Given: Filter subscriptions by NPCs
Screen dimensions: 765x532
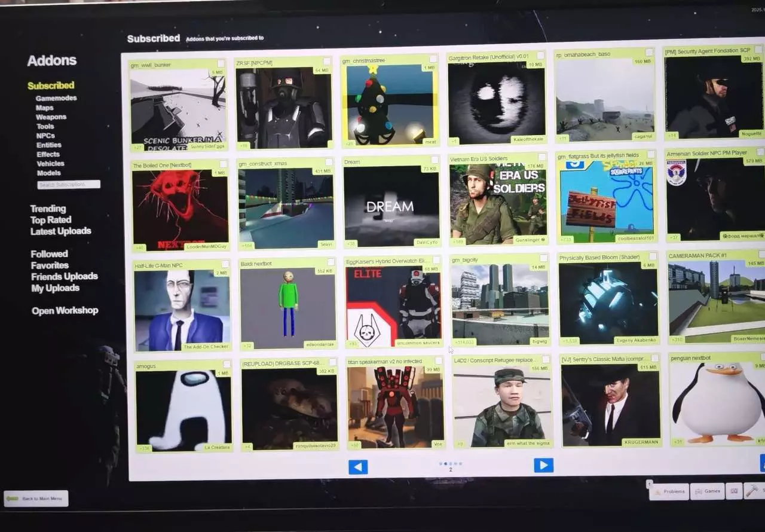Looking at the screenshot, I should 45,136.
